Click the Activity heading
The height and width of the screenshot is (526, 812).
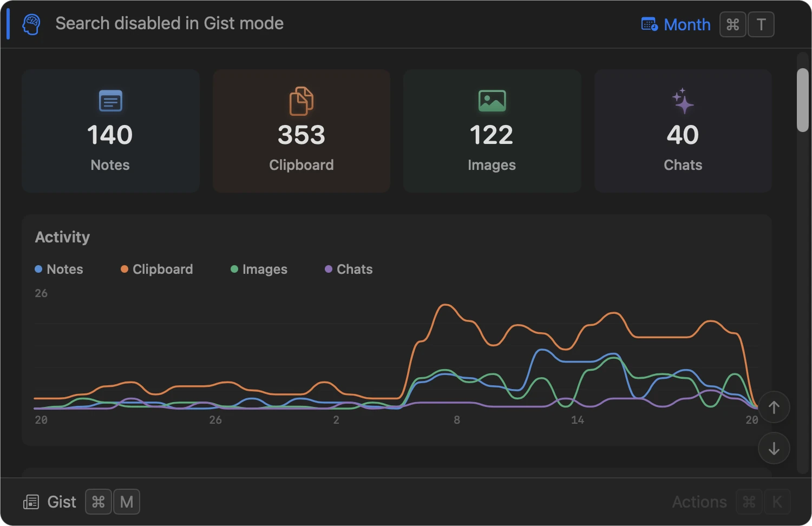pos(63,237)
